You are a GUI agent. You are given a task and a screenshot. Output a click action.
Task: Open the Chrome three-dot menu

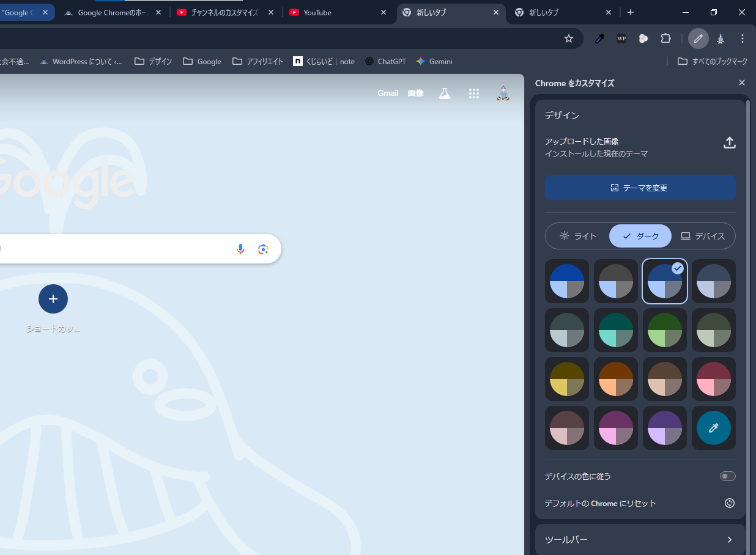(743, 39)
